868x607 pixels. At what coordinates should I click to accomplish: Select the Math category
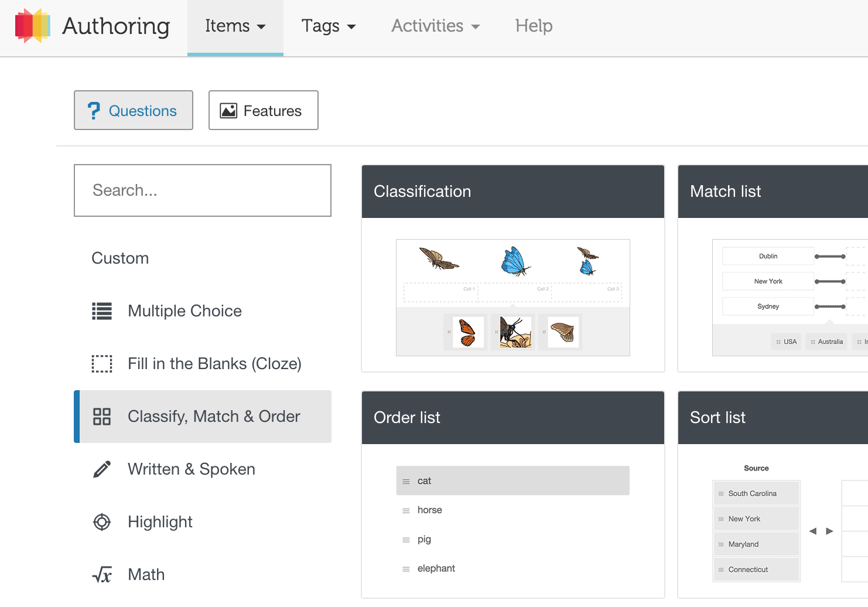(203, 575)
